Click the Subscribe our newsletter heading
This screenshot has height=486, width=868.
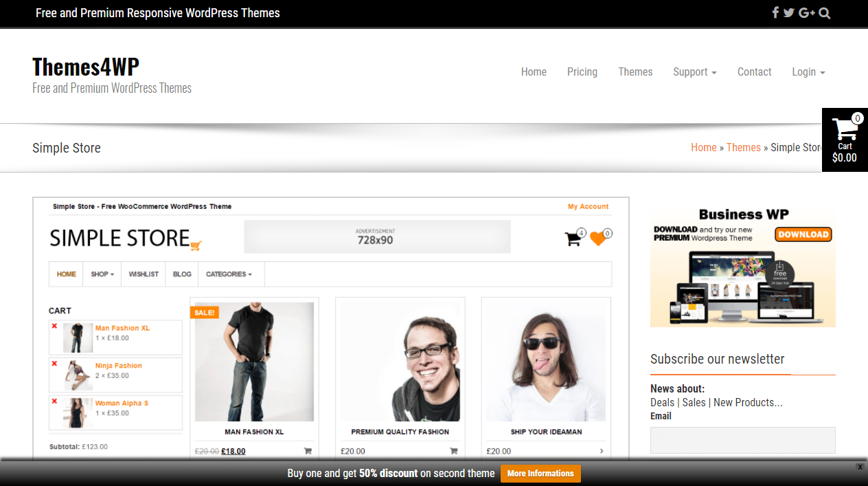[x=717, y=359]
